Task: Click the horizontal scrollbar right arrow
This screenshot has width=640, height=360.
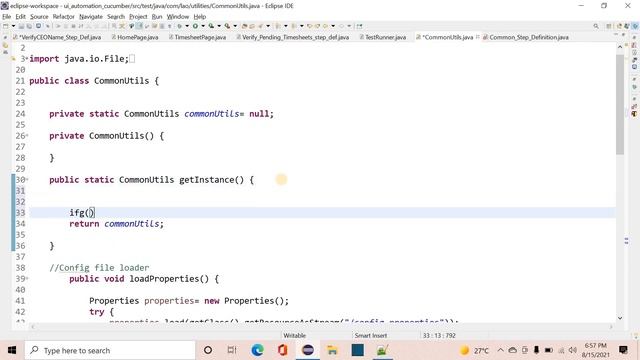Action: 611,327
